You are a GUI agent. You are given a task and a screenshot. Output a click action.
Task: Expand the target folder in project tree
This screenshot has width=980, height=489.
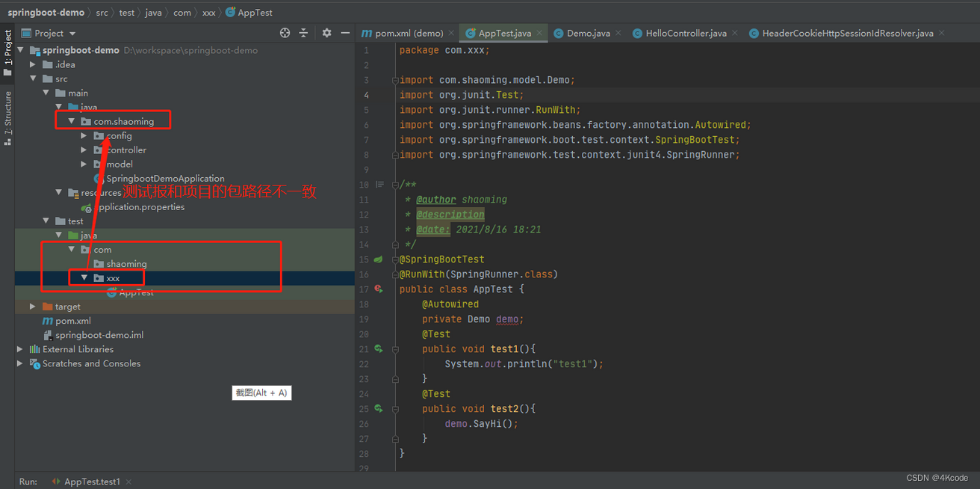(32, 306)
